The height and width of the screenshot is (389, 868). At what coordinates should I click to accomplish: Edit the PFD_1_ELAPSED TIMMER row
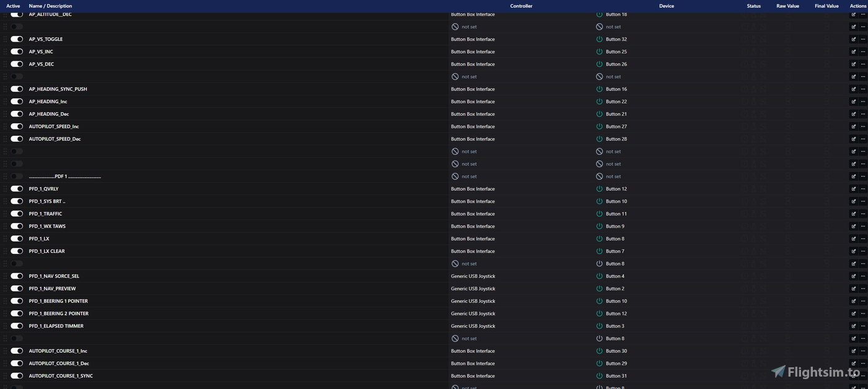coord(853,326)
